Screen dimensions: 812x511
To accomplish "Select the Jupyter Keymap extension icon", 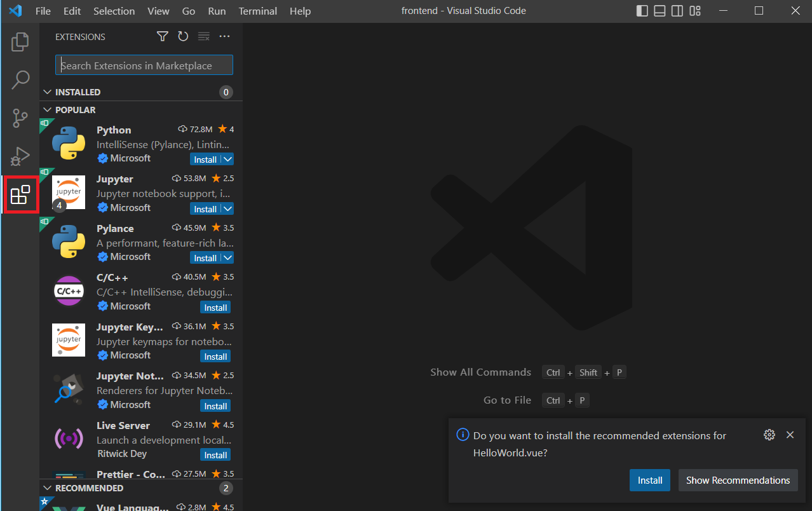I will pos(69,340).
